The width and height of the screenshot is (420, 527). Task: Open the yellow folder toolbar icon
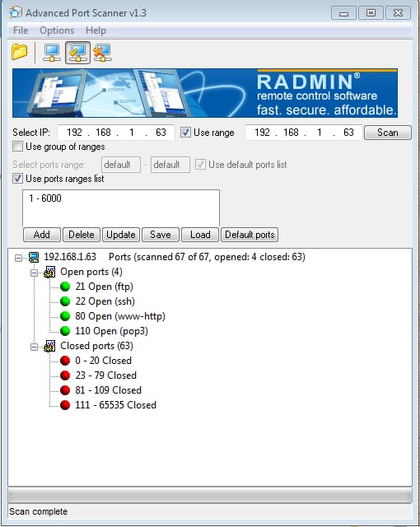[19, 52]
